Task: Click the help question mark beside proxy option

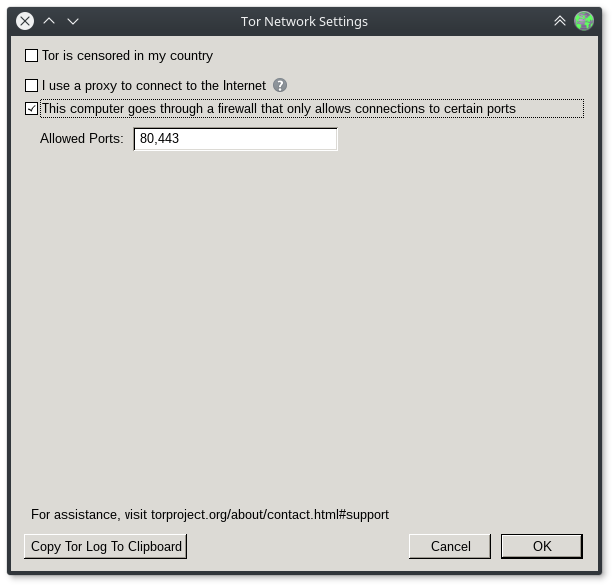Action: pyautogui.click(x=280, y=86)
